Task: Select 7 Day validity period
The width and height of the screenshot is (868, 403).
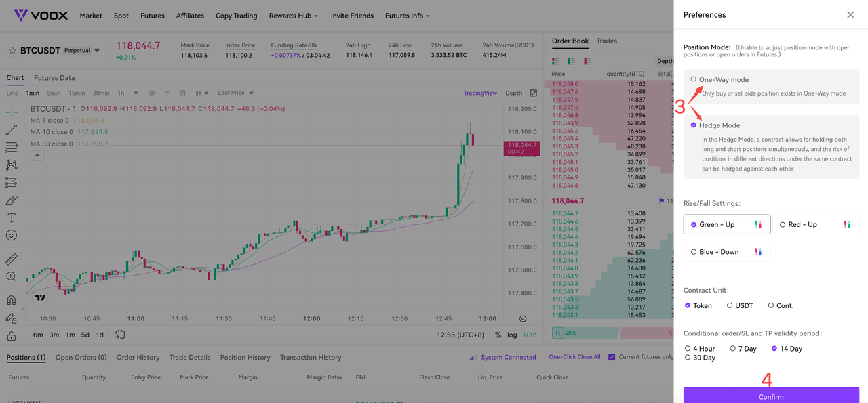Action: (x=743, y=349)
